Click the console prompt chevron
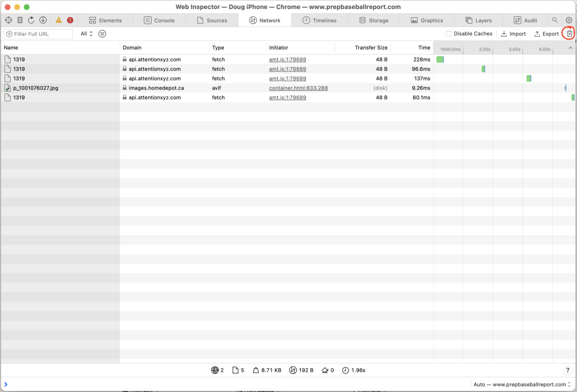 click(6, 384)
